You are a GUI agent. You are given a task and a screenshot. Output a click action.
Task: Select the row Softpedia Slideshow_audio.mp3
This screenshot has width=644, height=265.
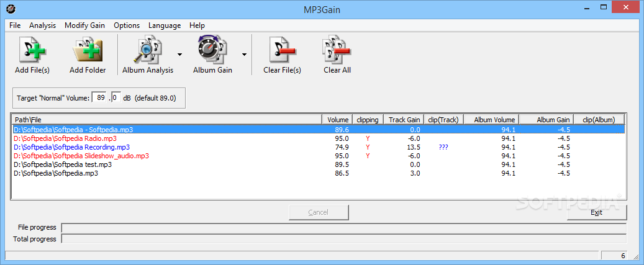tap(319, 156)
